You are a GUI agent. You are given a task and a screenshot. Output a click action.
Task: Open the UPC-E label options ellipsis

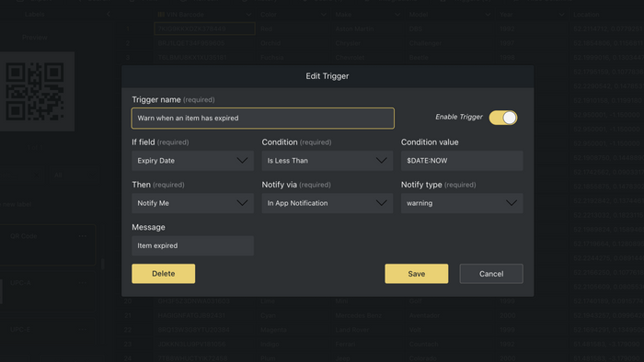[83, 329]
